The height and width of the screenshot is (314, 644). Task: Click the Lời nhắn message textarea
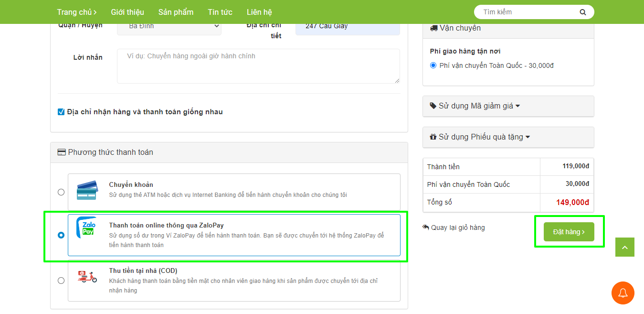pyautogui.click(x=258, y=66)
